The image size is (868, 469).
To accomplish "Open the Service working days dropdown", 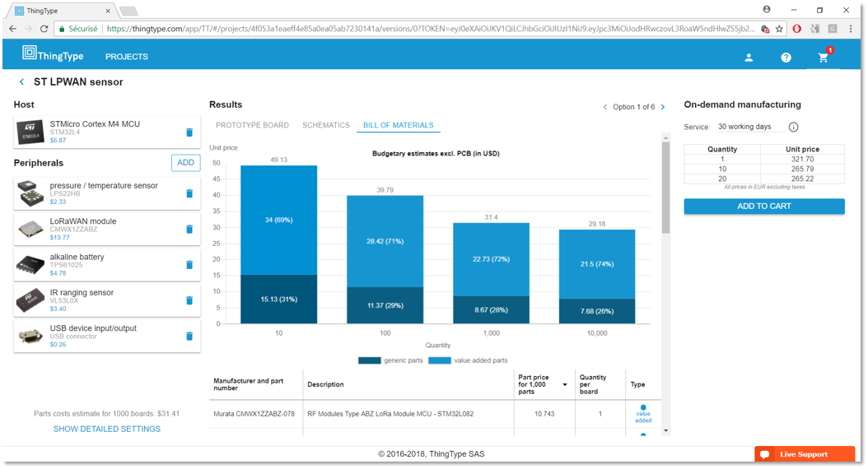I will 748,127.
